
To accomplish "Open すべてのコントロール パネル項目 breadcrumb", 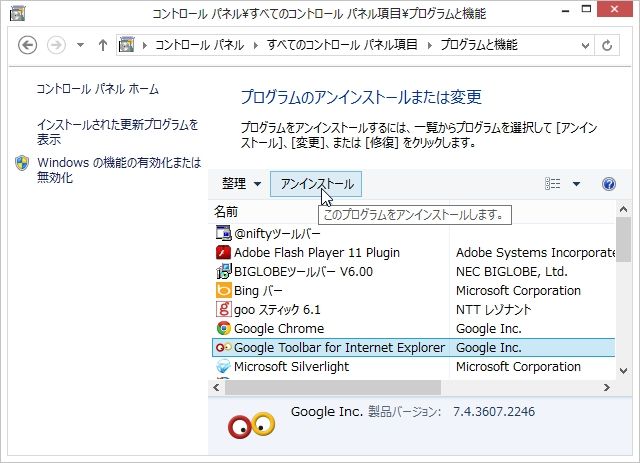I will point(342,45).
